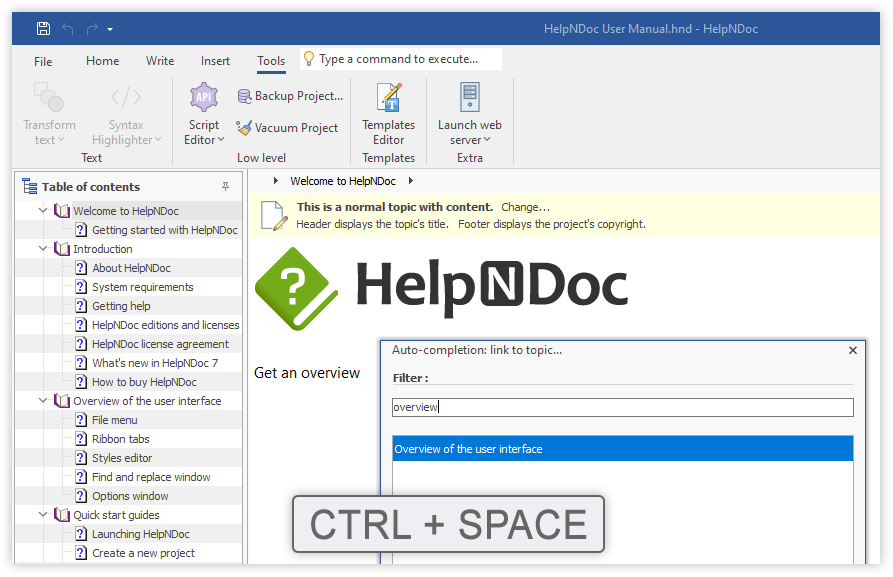Select 'Getting help' topic

click(121, 306)
